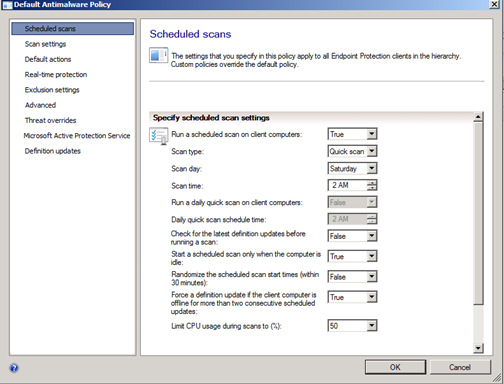
Task: Click the settings list scrollbar thumb
Action: 478,213
